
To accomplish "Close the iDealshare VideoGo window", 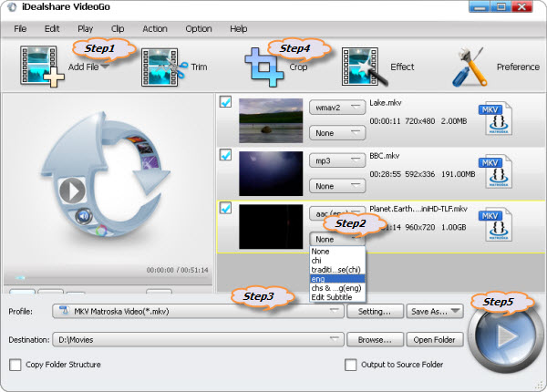I will click(521, 7).
